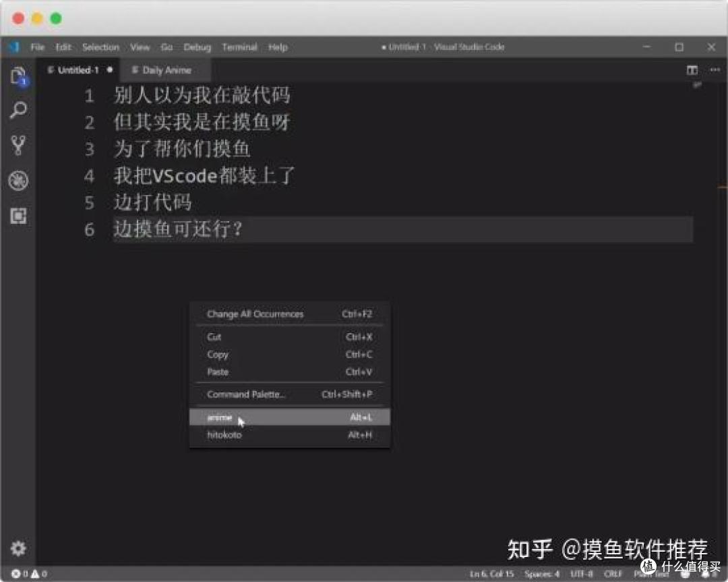Viewport: 728px width, 582px height.
Task: Click line number 4 in the gutter
Action: [x=90, y=176]
